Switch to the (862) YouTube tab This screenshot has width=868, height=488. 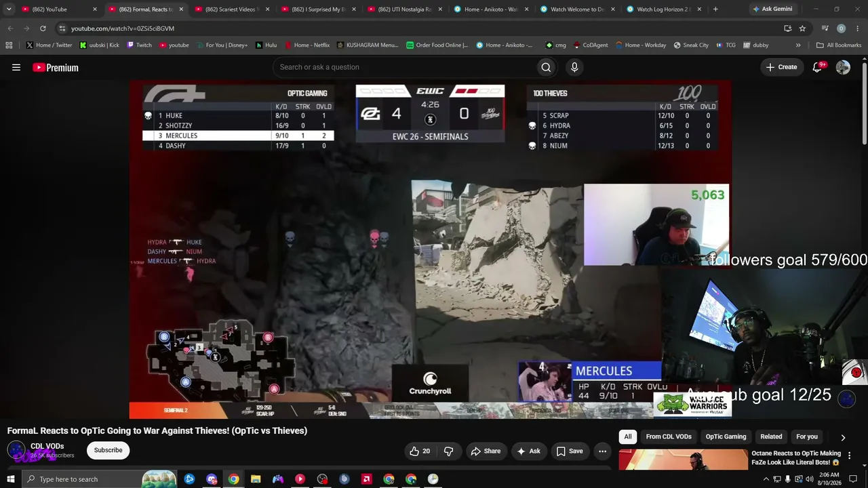(58, 9)
